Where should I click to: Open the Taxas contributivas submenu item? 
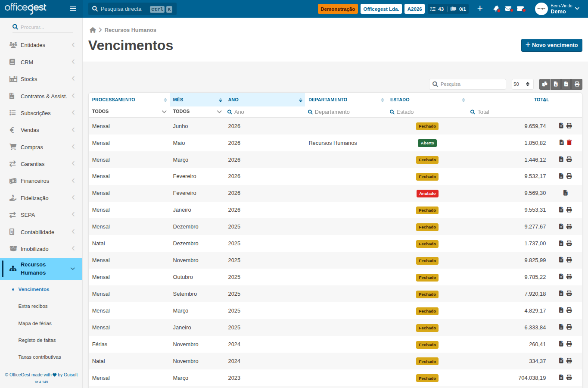(x=40, y=357)
